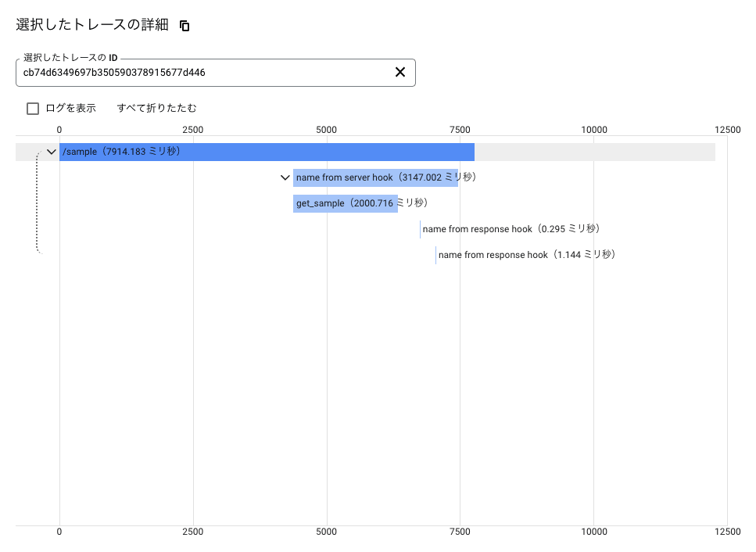Click the 選択したトレースの詳細 heading
This screenshot has width=756, height=552.
(92, 24)
